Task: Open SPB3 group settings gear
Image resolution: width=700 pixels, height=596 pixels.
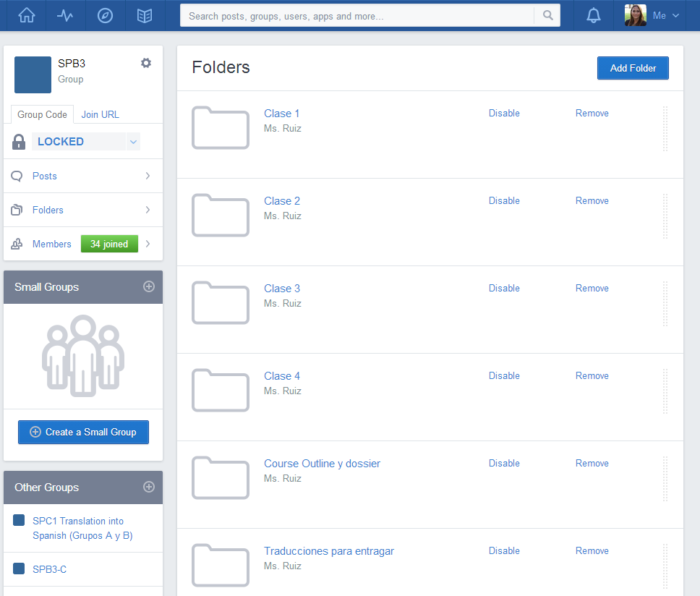Action: tap(146, 63)
